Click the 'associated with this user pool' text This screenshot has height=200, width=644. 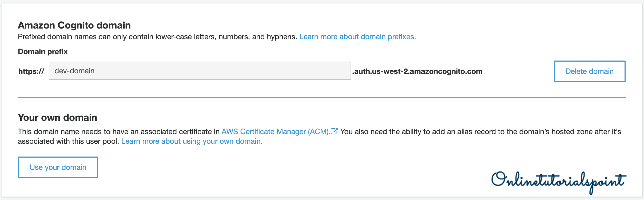point(68,141)
